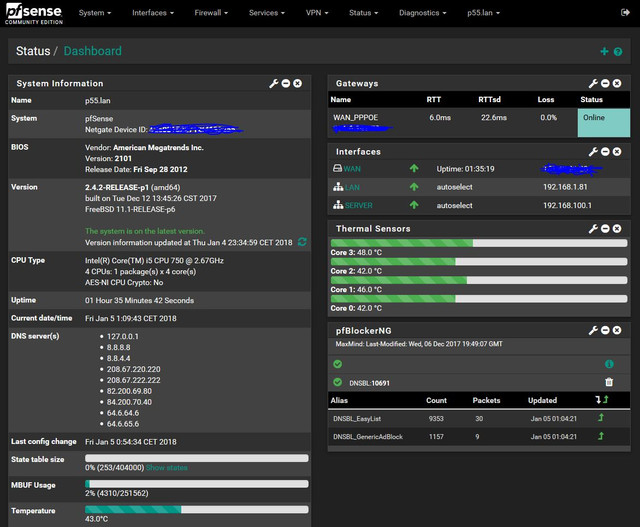Click the WAN interface up arrow
Image resolution: width=640 pixels, height=527 pixels.
tap(414, 168)
